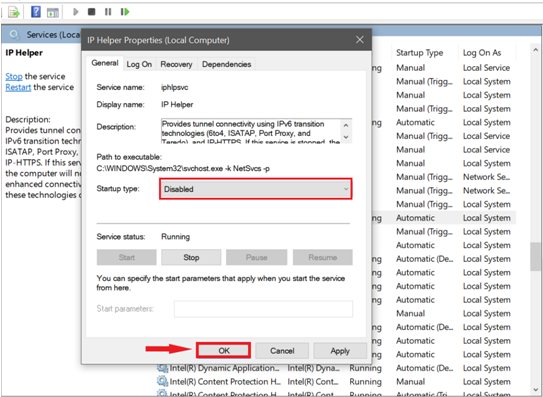Screen dimensions: 543x397
Task: Click the greyed-out Pause button in dialog
Action: click(x=256, y=257)
